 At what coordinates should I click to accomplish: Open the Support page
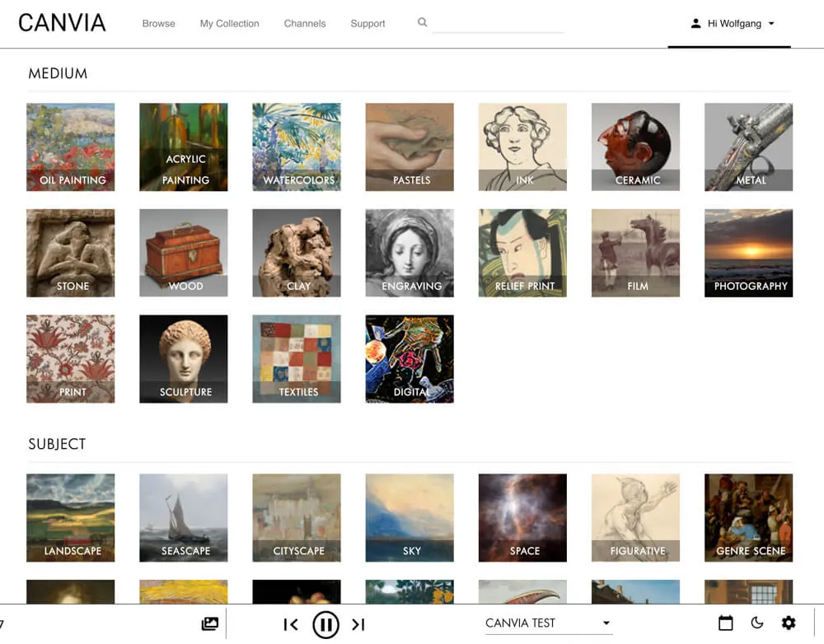(368, 24)
